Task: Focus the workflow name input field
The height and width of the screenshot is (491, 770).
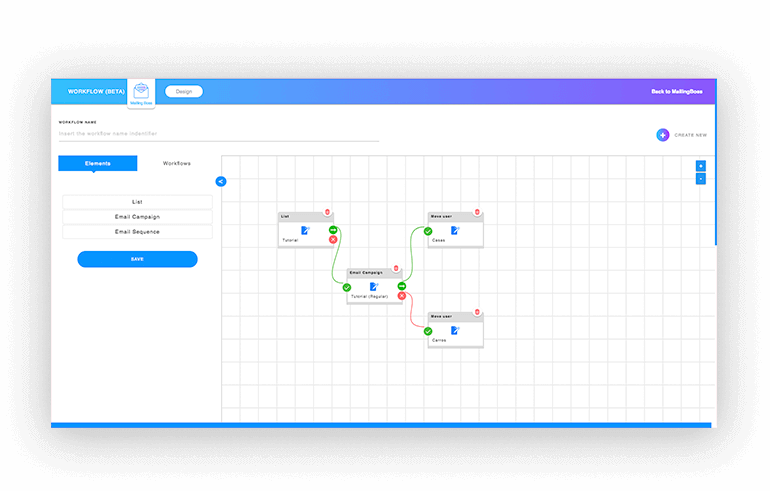Action: (218, 133)
